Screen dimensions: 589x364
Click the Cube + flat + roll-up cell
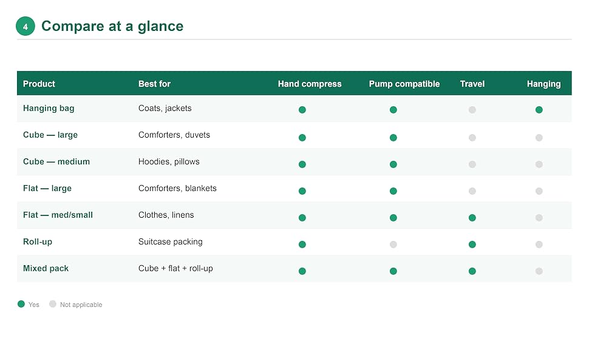tap(175, 268)
